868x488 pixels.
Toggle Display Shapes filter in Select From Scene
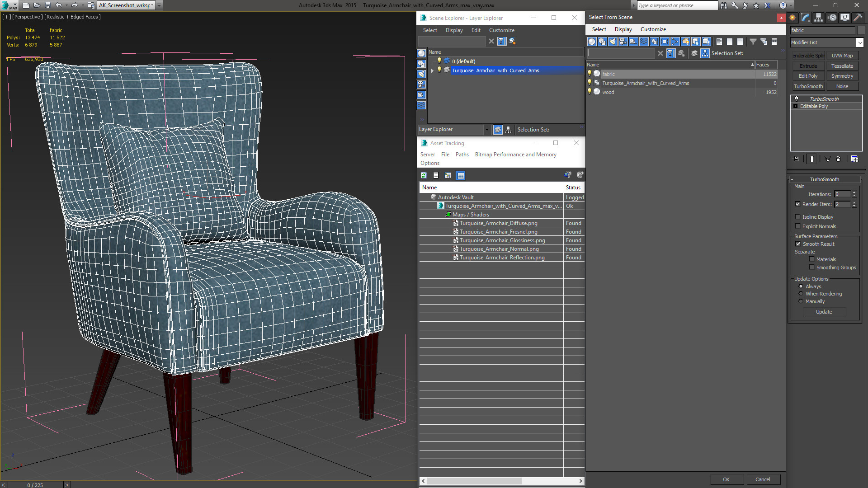[x=602, y=42]
